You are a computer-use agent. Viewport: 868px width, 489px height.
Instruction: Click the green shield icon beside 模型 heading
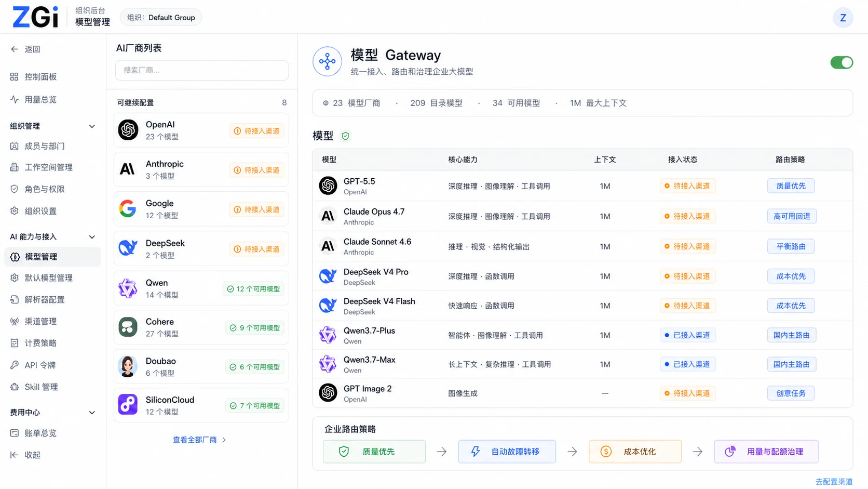point(345,136)
